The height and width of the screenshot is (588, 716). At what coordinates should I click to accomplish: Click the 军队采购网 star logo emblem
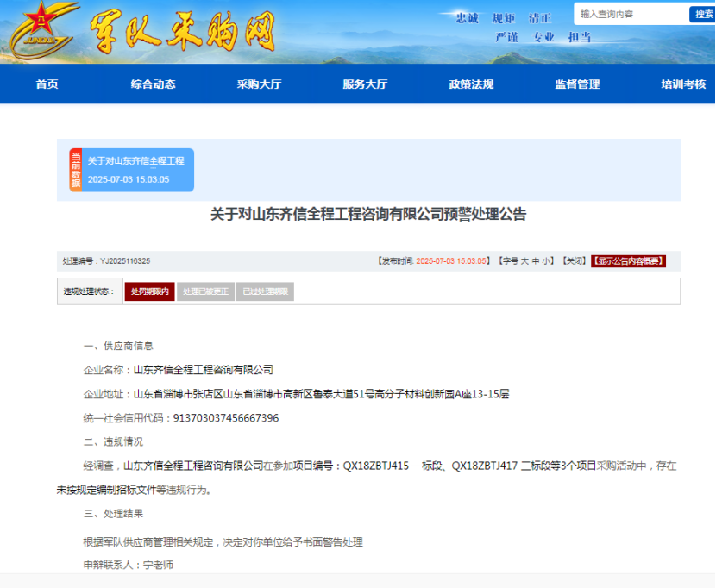(42, 30)
